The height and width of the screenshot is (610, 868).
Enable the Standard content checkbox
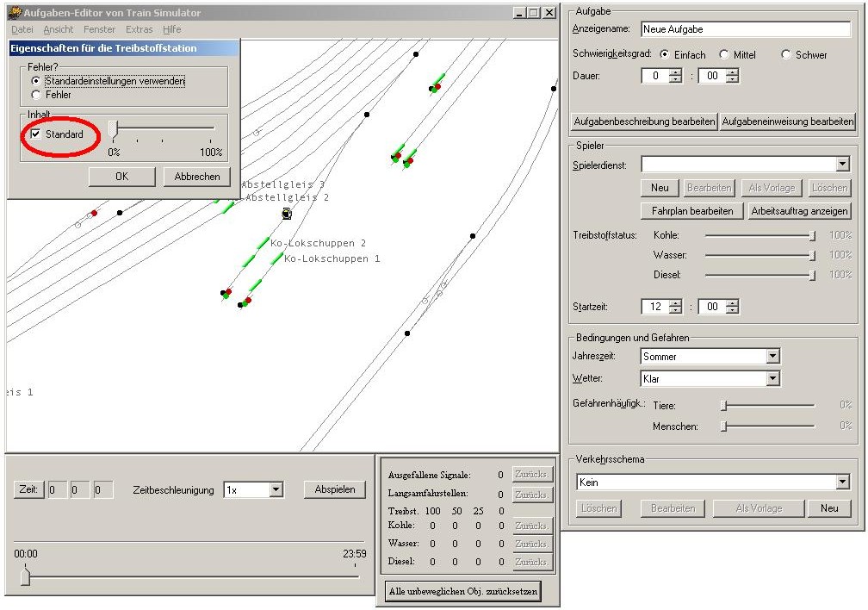[x=36, y=134]
